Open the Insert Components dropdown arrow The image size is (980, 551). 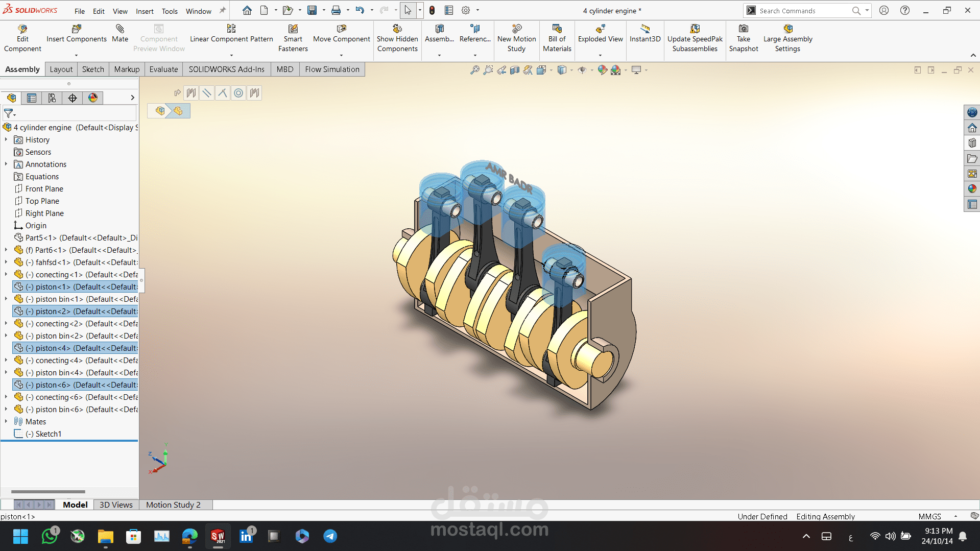77,55
